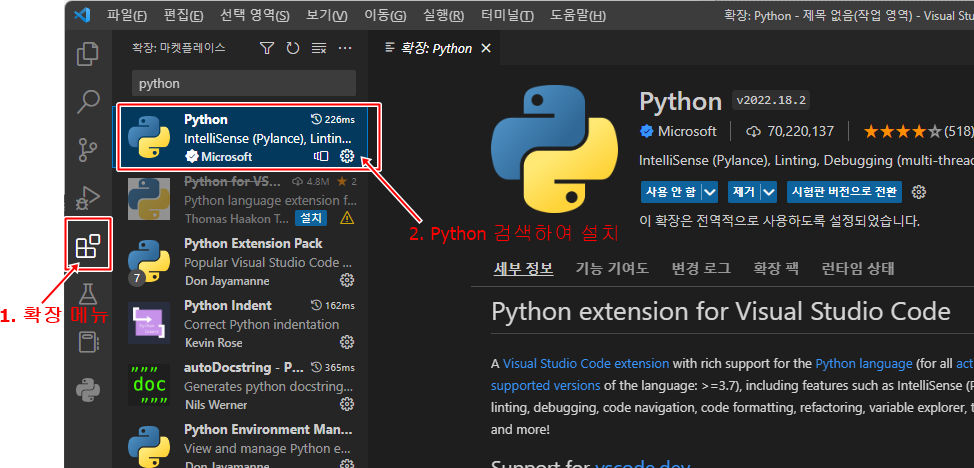The height and width of the screenshot is (468, 974).
Task: Open the 터미널(T) menu
Action: (507, 16)
